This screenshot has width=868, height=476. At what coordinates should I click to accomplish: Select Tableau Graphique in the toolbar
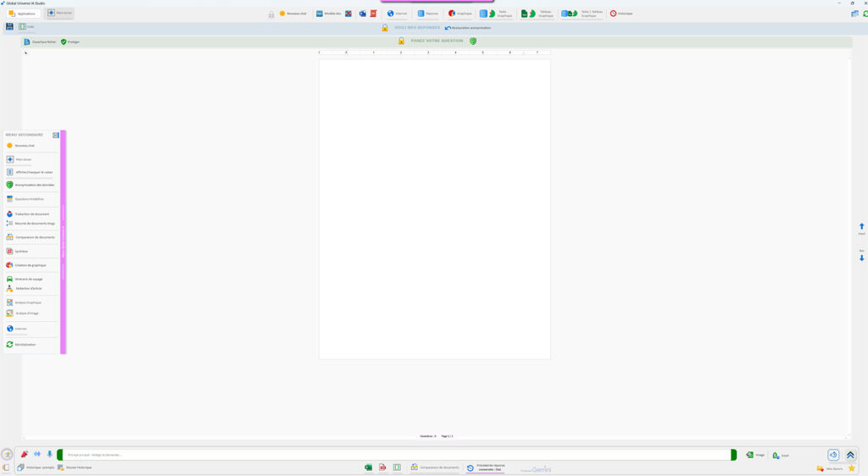(x=537, y=14)
